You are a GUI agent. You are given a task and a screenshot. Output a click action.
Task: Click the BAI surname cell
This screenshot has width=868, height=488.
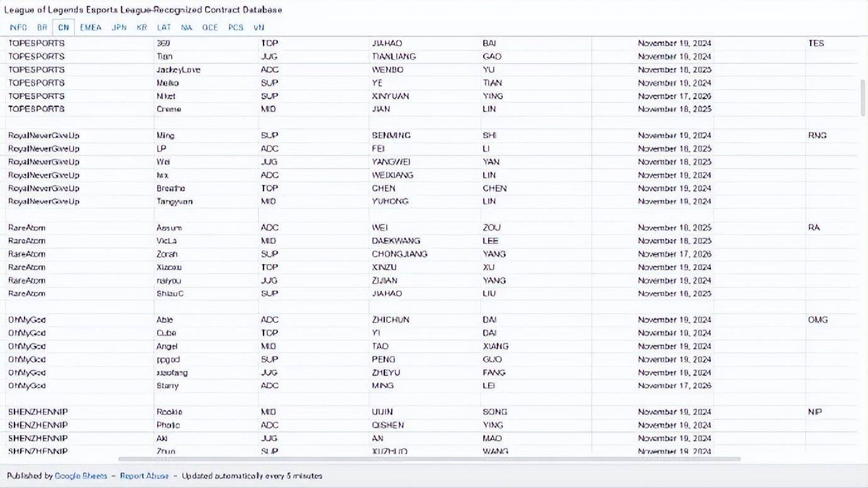[489, 43]
